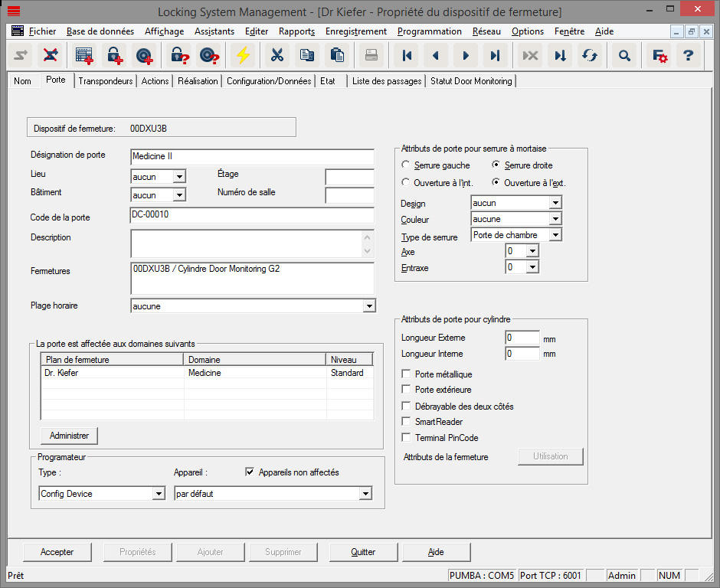Viewport: 720px width, 588px height.
Task: Jump to first record arrow icon
Action: [407, 55]
